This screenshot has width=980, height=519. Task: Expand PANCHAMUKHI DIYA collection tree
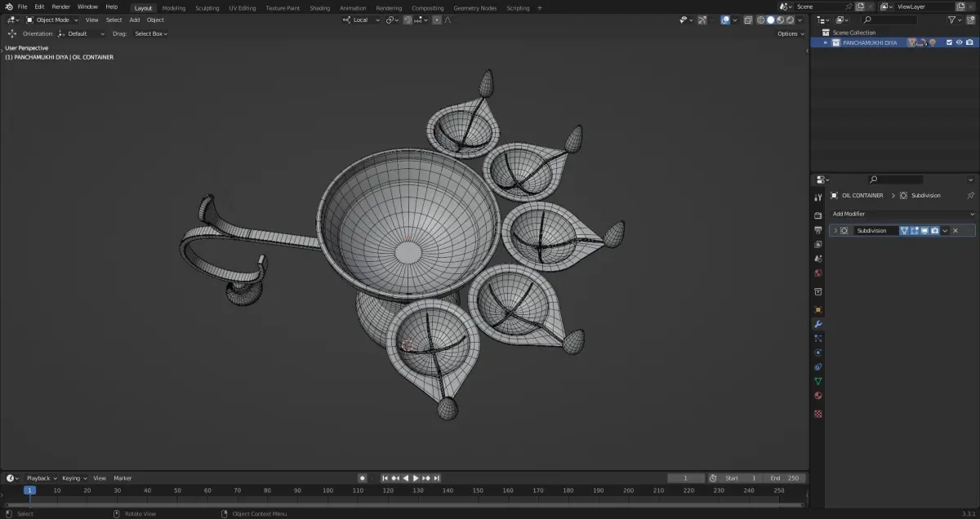[826, 42]
